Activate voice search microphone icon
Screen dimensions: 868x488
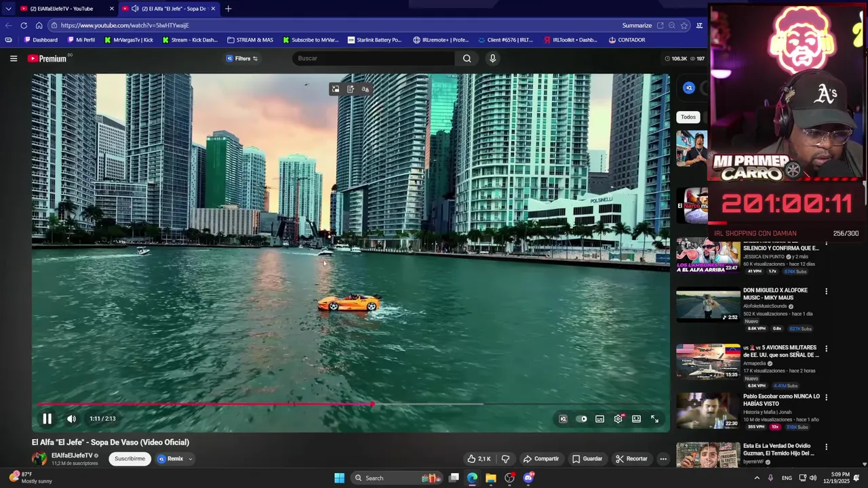pos(493,58)
